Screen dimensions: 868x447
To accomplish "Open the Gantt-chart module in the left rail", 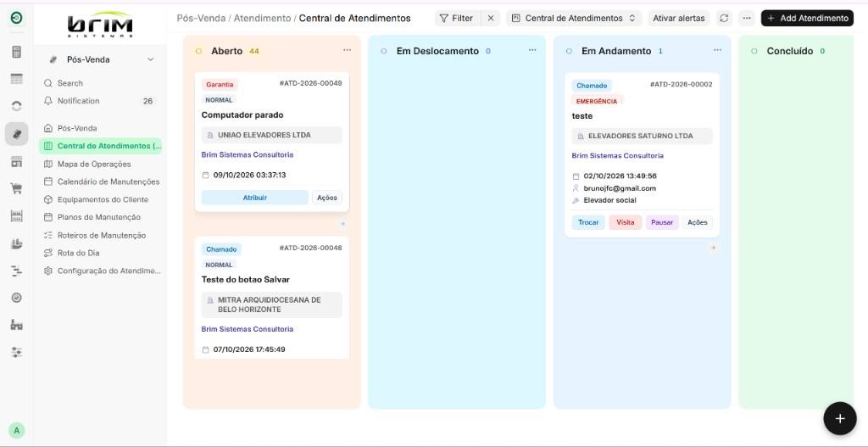I will tap(17, 271).
